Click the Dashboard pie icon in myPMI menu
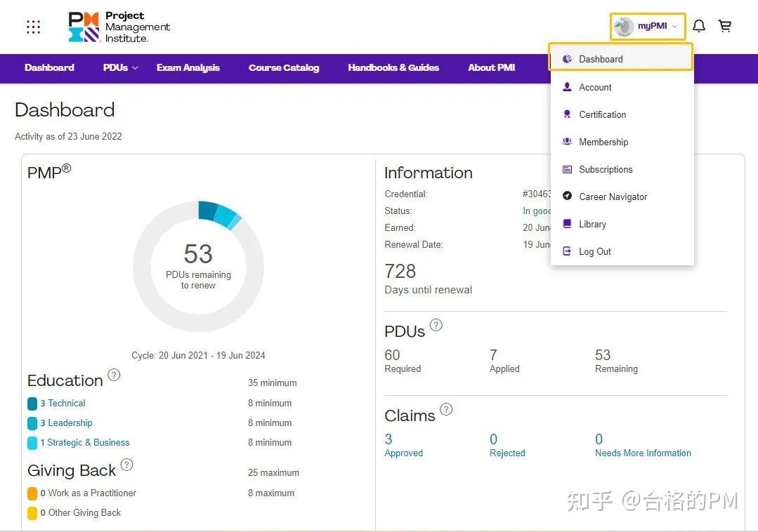Viewport: 758px width, 532px height. 567,59
